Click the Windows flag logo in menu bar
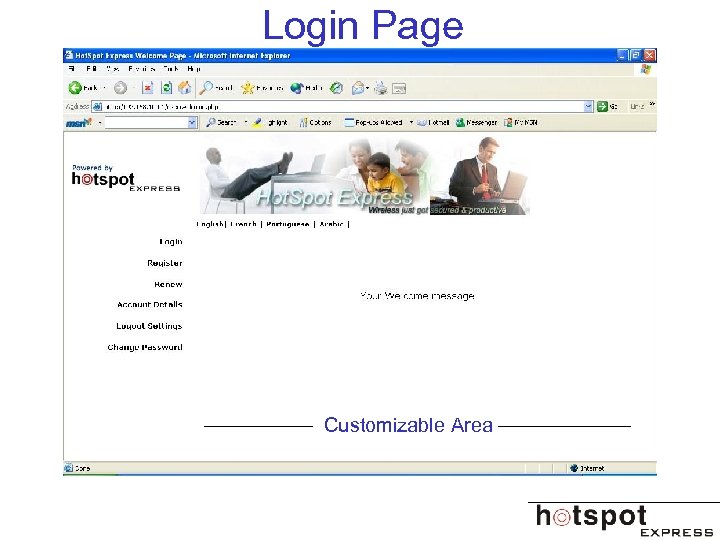The height and width of the screenshot is (540, 720). pyautogui.click(x=646, y=69)
